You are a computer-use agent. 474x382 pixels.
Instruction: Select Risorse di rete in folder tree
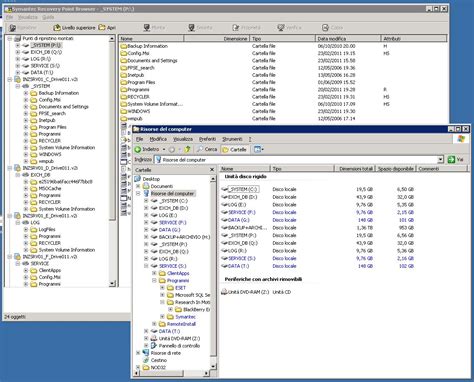165,353
